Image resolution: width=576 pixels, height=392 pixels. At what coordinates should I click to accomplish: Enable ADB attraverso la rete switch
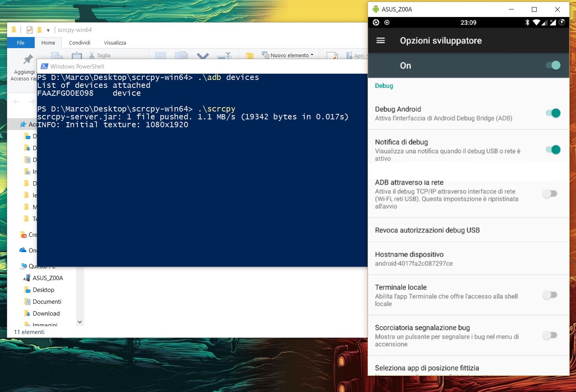click(550, 193)
